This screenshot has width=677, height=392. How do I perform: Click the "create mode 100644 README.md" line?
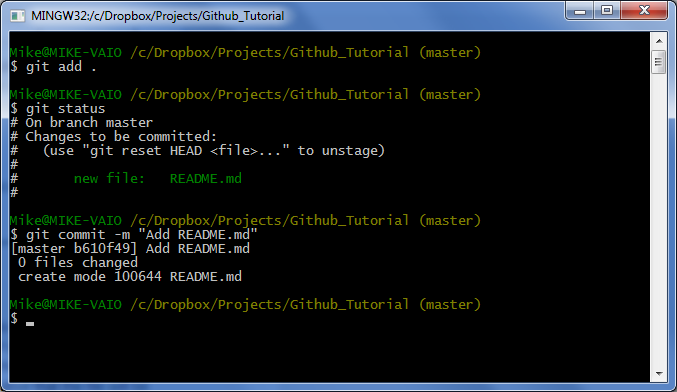(130, 276)
